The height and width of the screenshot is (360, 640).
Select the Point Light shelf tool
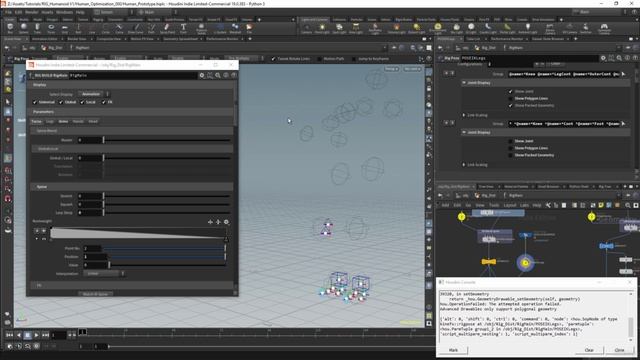pos(322,29)
